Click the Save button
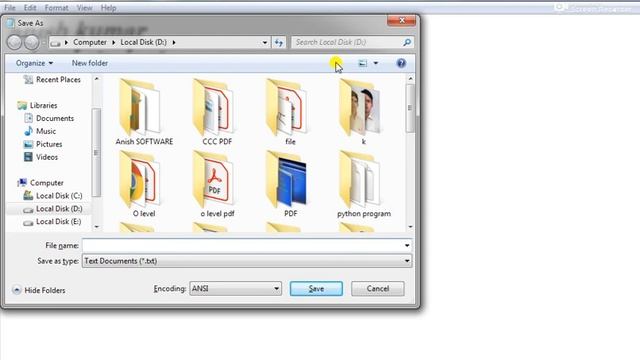Screen dimensions: 640x360 click(x=316, y=289)
